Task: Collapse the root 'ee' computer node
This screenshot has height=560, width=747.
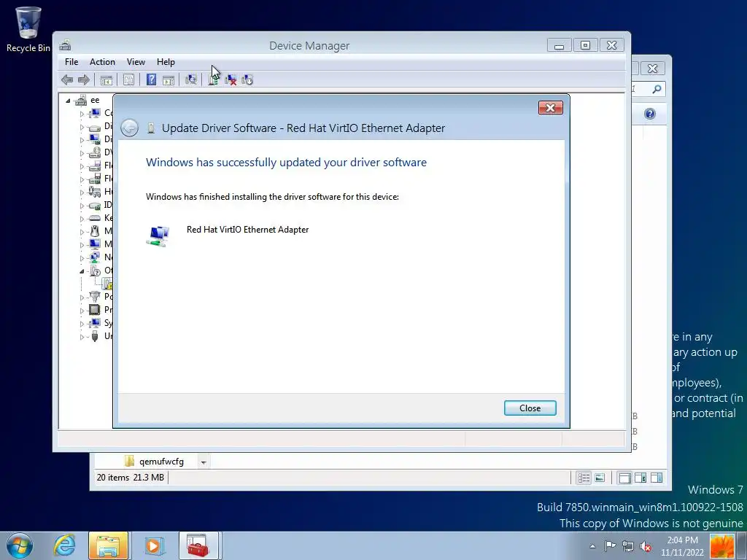Action: pyautogui.click(x=68, y=101)
